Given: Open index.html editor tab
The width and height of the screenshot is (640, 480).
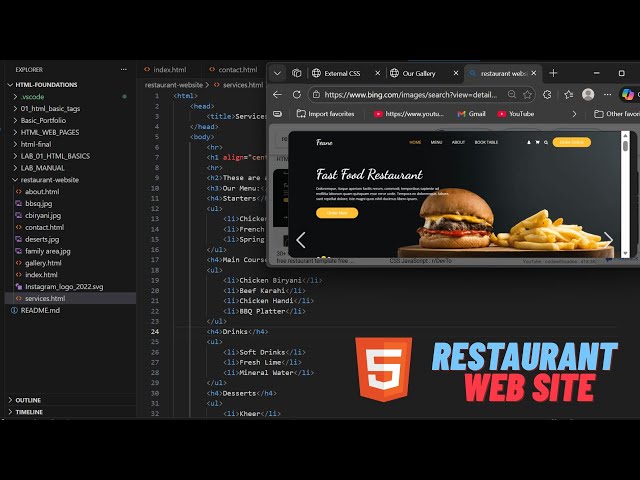Looking at the screenshot, I should [165, 70].
